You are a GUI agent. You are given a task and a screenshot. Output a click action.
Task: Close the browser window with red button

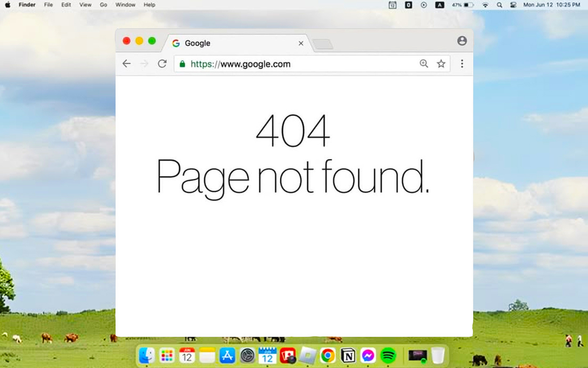(x=126, y=41)
